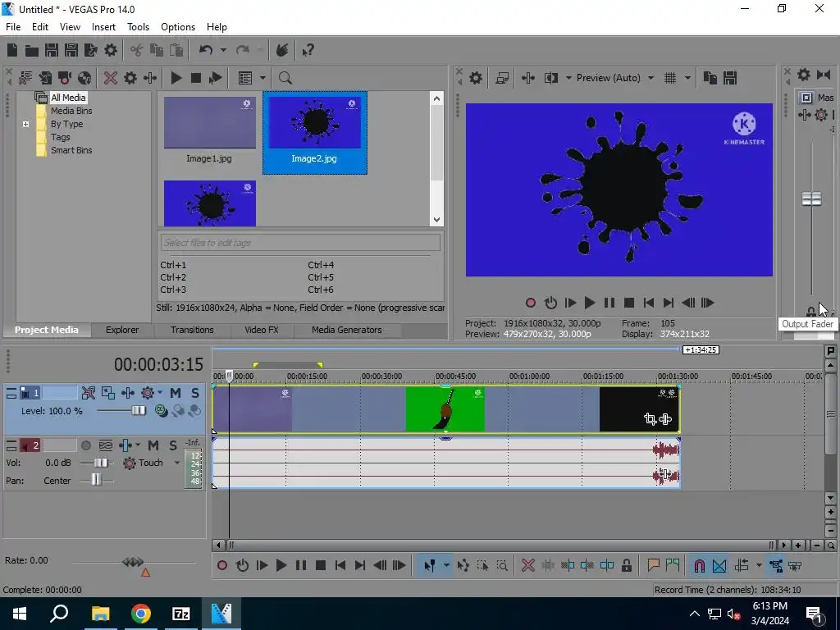Toggle preview on external monitor
The image size is (840, 630).
tap(502, 78)
